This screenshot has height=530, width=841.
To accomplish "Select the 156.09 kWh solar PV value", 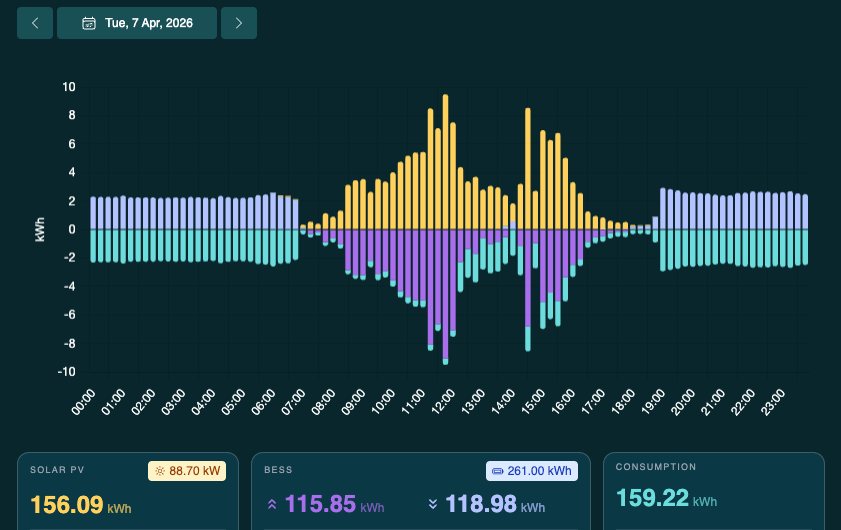I will pos(80,505).
